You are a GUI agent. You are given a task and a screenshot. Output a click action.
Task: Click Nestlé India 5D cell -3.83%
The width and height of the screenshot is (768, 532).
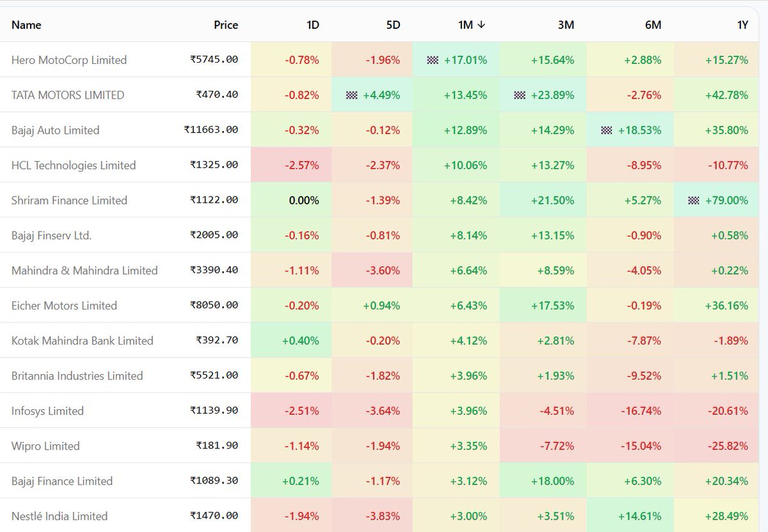click(372, 516)
